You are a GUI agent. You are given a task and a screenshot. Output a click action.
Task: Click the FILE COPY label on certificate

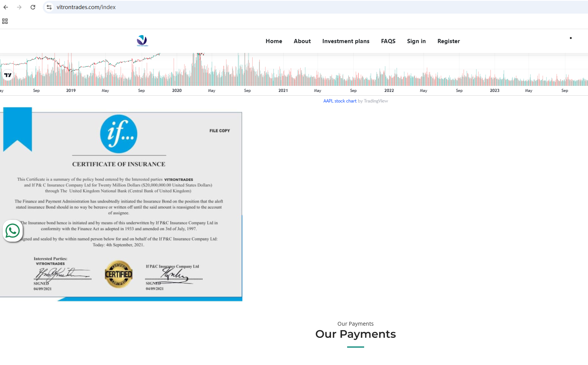220,131
